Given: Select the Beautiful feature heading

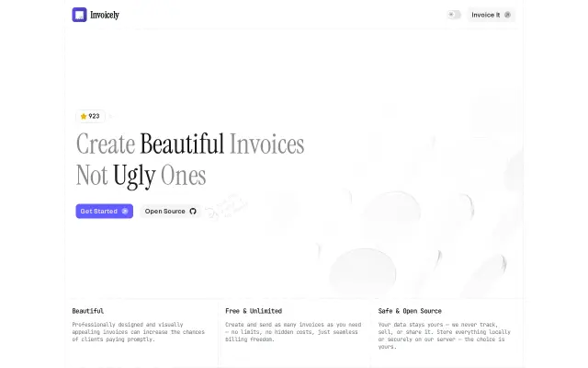Looking at the screenshot, I should coord(88,311).
